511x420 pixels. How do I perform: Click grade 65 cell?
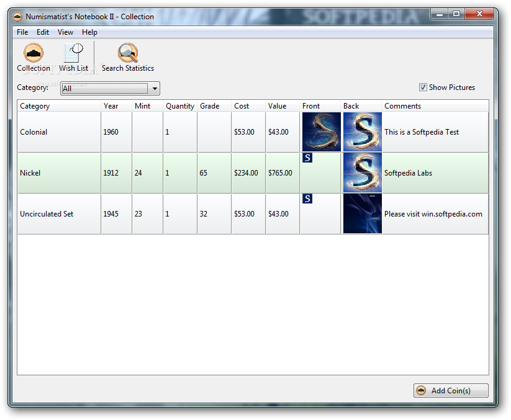point(214,173)
